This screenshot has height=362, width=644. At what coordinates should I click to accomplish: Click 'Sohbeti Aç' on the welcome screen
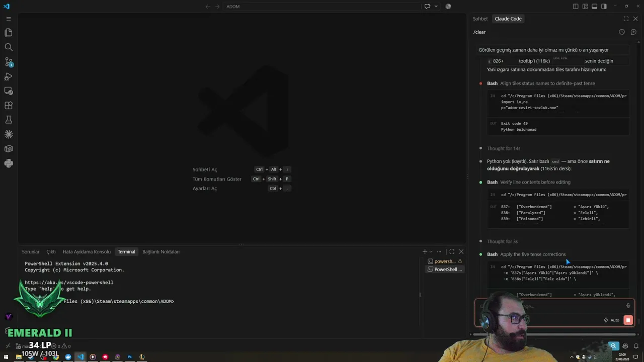pyautogui.click(x=205, y=169)
